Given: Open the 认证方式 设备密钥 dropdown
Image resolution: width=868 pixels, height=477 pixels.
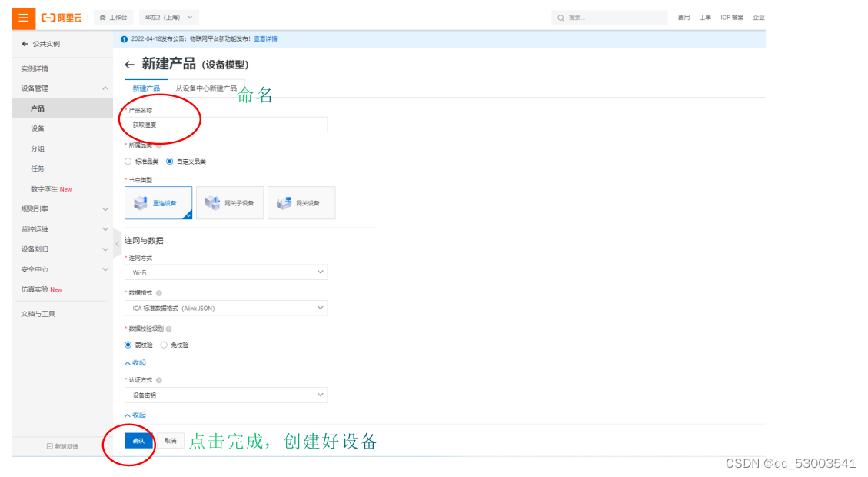Looking at the screenshot, I should (226, 395).
